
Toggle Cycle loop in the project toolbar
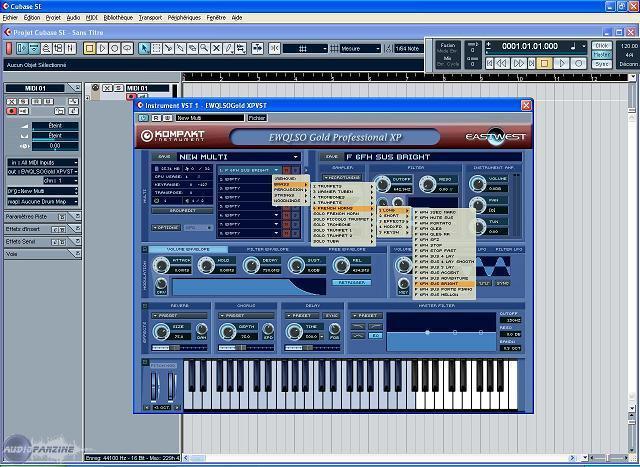tap(127, 49)
